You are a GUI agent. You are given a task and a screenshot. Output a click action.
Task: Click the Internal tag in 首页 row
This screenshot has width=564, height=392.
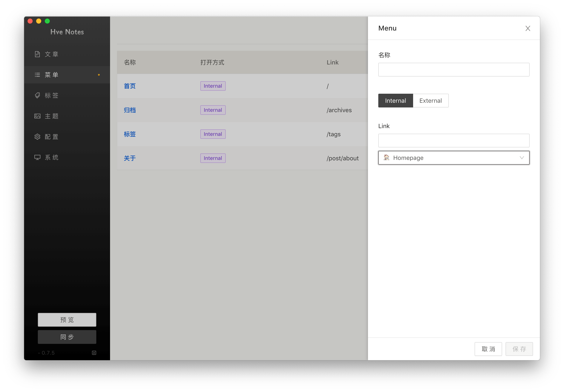click(x=213, y=86)
